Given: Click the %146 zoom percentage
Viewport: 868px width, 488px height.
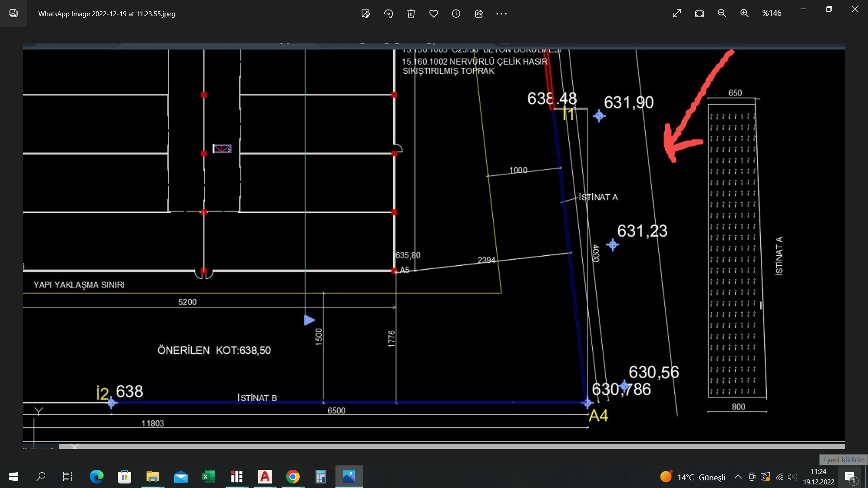Looking at the screenshot, I should click(x=772, y=14).
